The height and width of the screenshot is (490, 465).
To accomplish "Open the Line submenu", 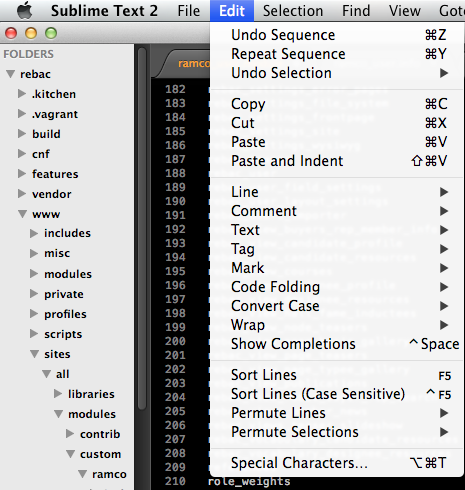I will [337, 192].
